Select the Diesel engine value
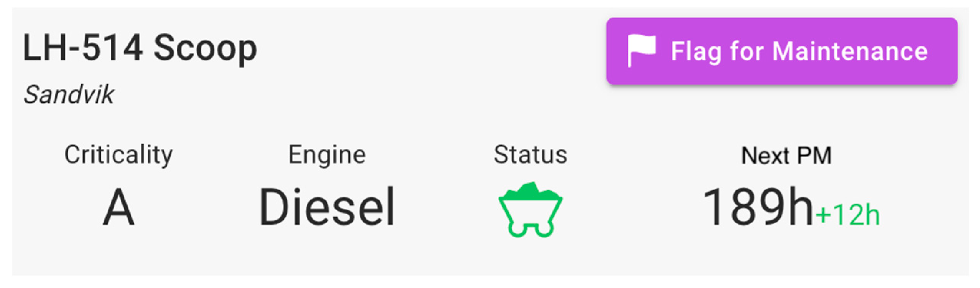Viewport: 980px width, 288px height. point(327,207)
